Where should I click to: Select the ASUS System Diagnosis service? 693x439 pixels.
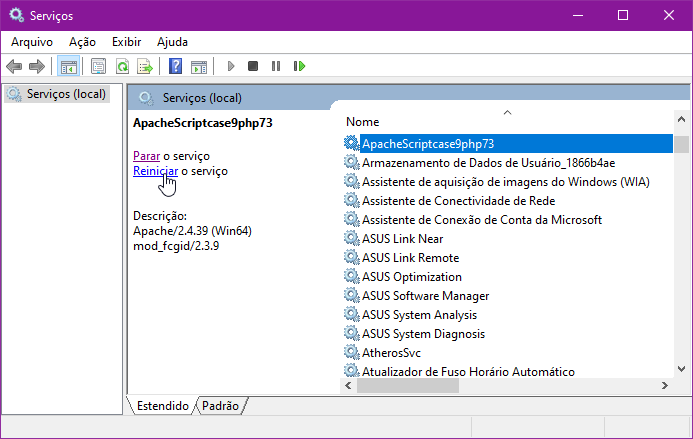coord(423,334)
